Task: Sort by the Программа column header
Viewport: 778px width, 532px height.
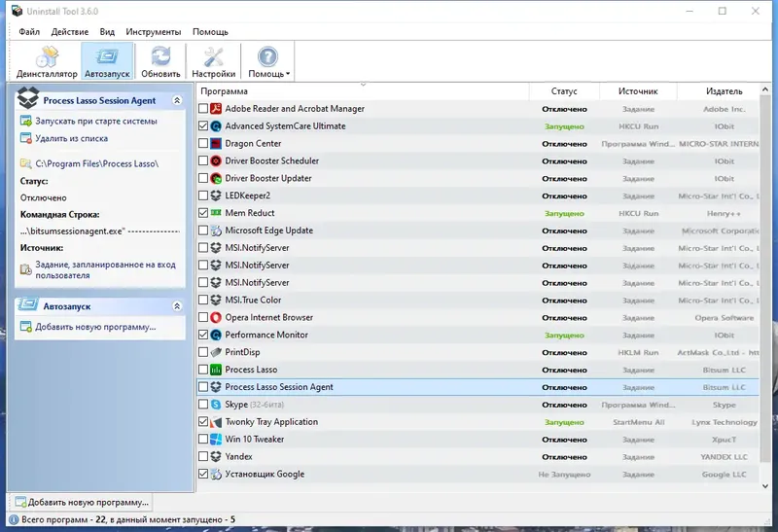Action: click(x=363, y=91)
